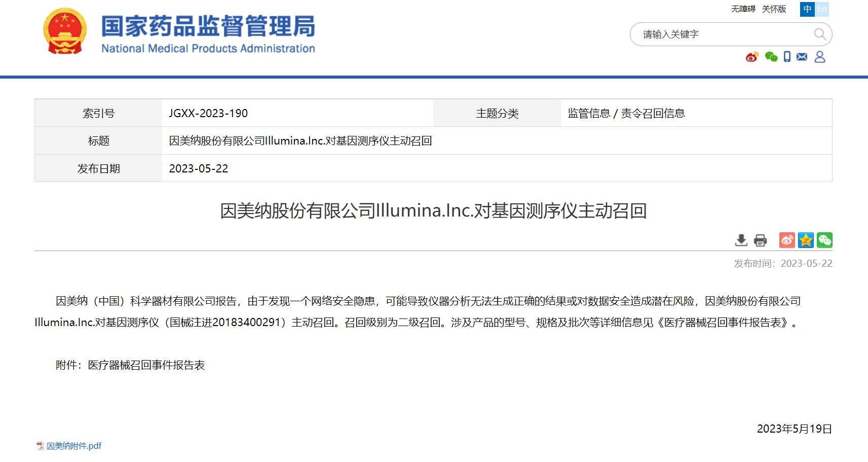This screenshot has height=462, width=868.
Task: Open the user account icon
Action: coord(820,57)
